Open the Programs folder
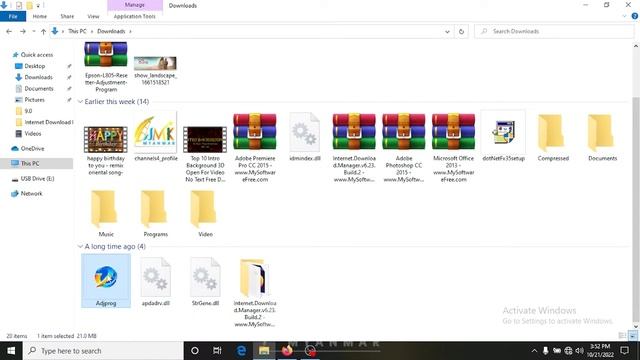640x360 pixels. pyautogui.click(x=156, y=213)
